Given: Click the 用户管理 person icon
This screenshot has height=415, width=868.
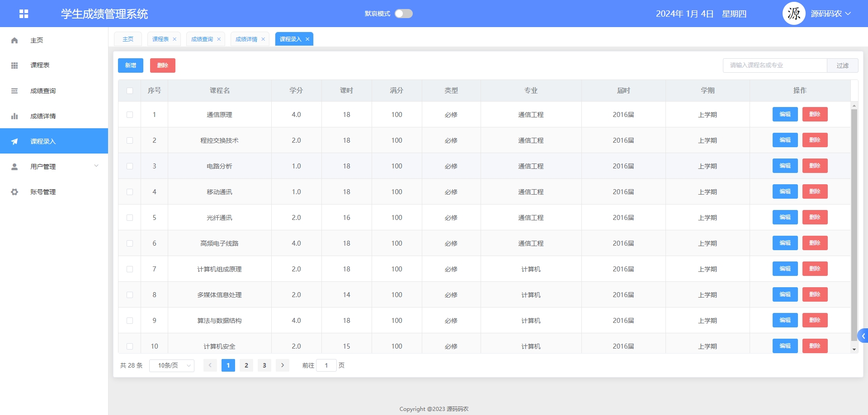Looking at the screenshot, I should click(14, 167).
